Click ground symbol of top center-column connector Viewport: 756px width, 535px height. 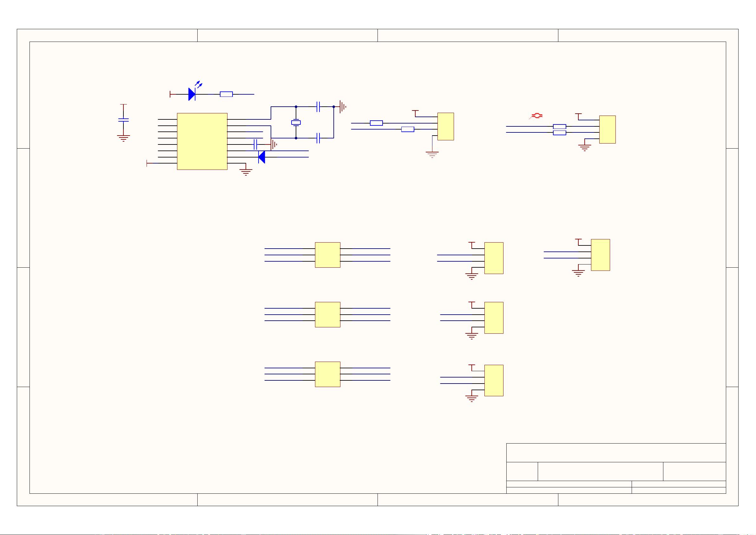coord(471,276)
